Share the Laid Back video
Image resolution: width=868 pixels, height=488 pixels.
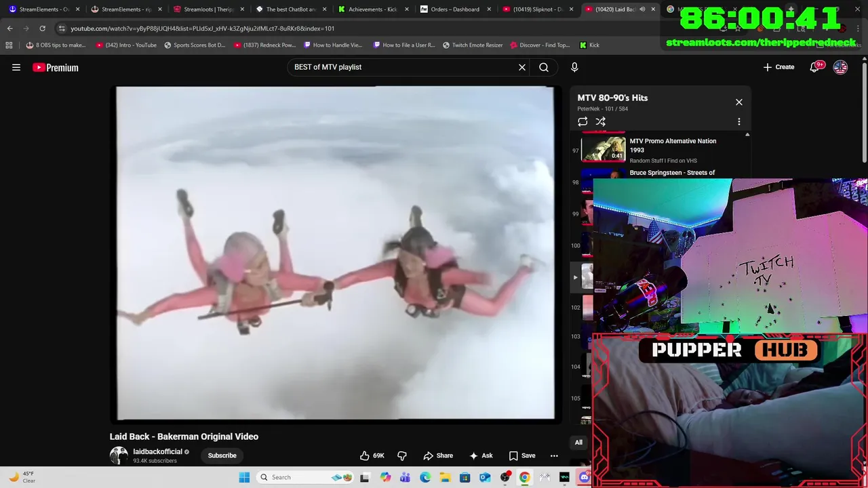pyautogui.click(x=438, y=455)
